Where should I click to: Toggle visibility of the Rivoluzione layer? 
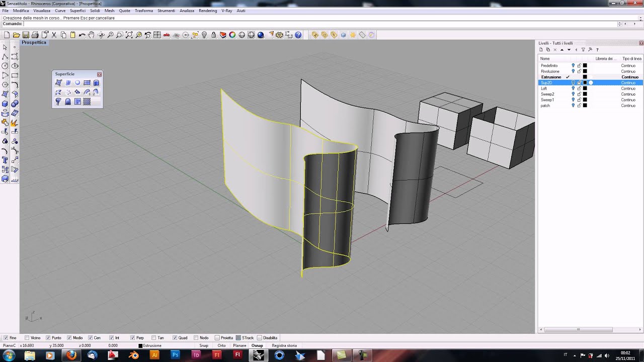coord(573,71)
